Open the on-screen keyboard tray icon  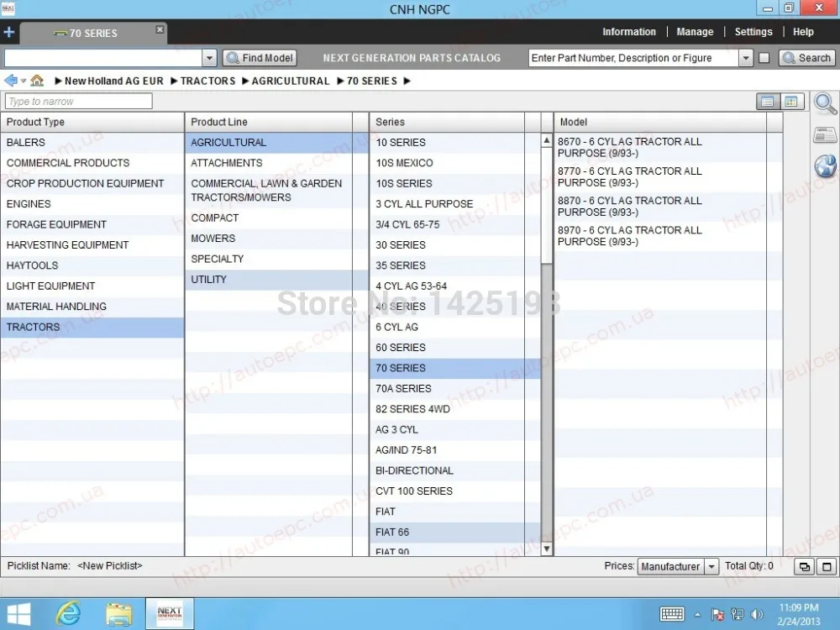tap(672, 614)
